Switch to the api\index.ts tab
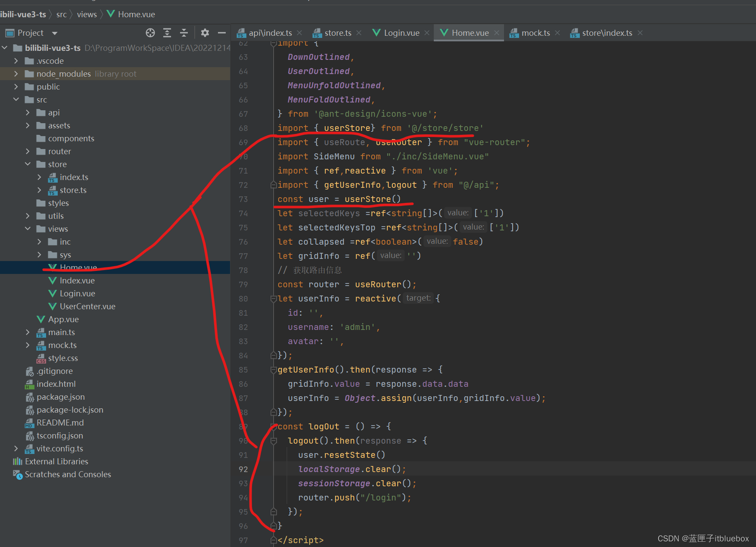756x547 pixels. coord(270,33)
